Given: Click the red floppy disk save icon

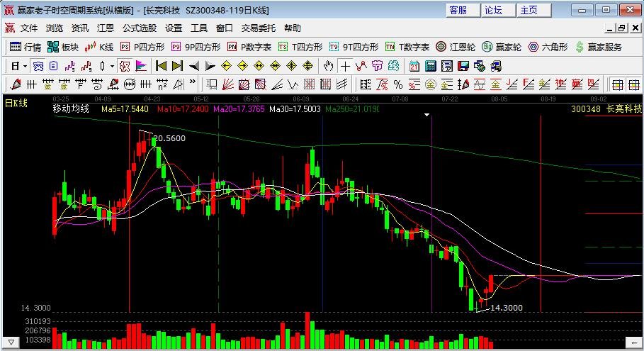Looking at the screenshot, I should pyautogui.click(x=463, y=66).
